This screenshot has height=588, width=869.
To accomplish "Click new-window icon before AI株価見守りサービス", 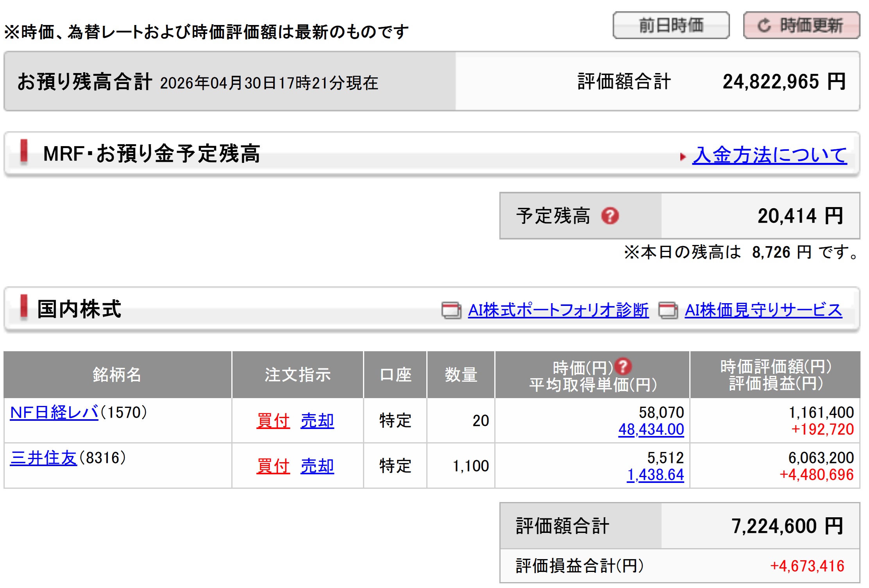I will (x=668, y=311).
